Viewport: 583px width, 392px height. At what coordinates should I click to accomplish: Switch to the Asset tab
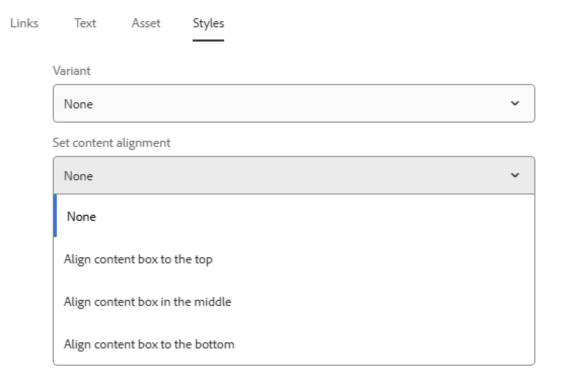[145, 23]
